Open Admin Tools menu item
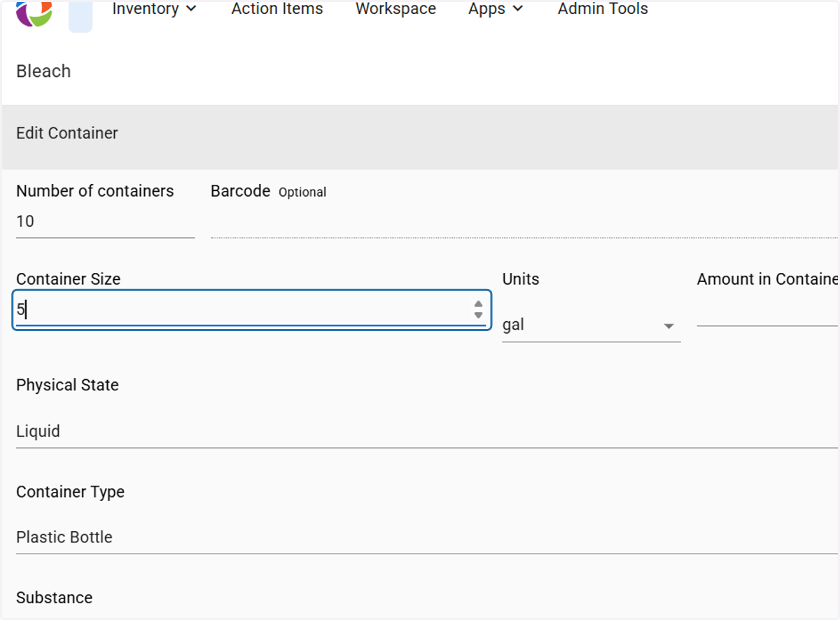 pyautogui.click(x=603, y=9)
